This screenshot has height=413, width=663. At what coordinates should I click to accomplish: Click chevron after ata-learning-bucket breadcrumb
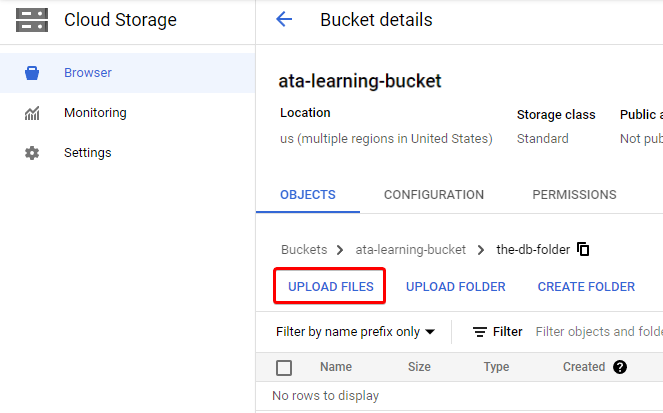481,250
